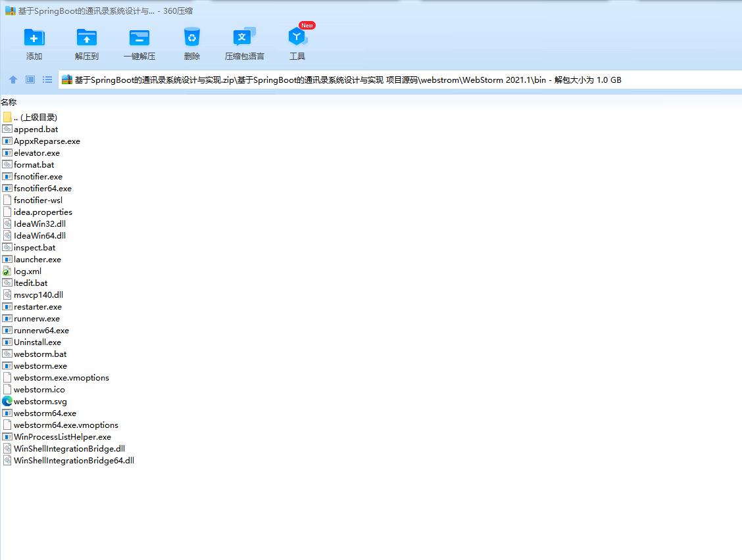Select the inspect.bat file icon
This screenshot has width=742, height=560.
(7, 247)
